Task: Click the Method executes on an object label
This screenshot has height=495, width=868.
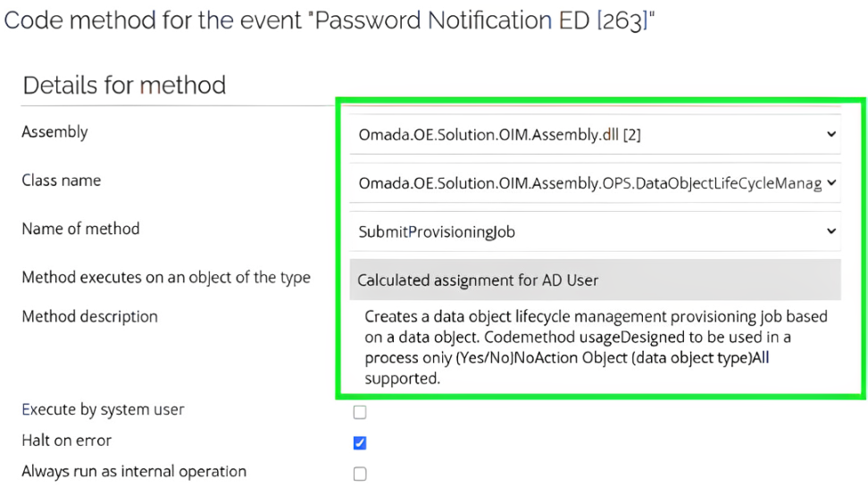Action: point(166,277)
